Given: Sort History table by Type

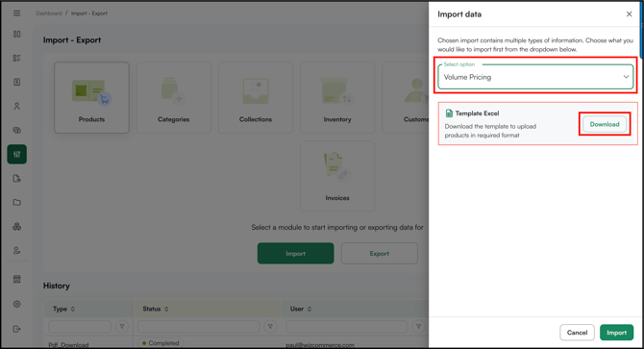Looking at the screenshot, I should [73, 309].
